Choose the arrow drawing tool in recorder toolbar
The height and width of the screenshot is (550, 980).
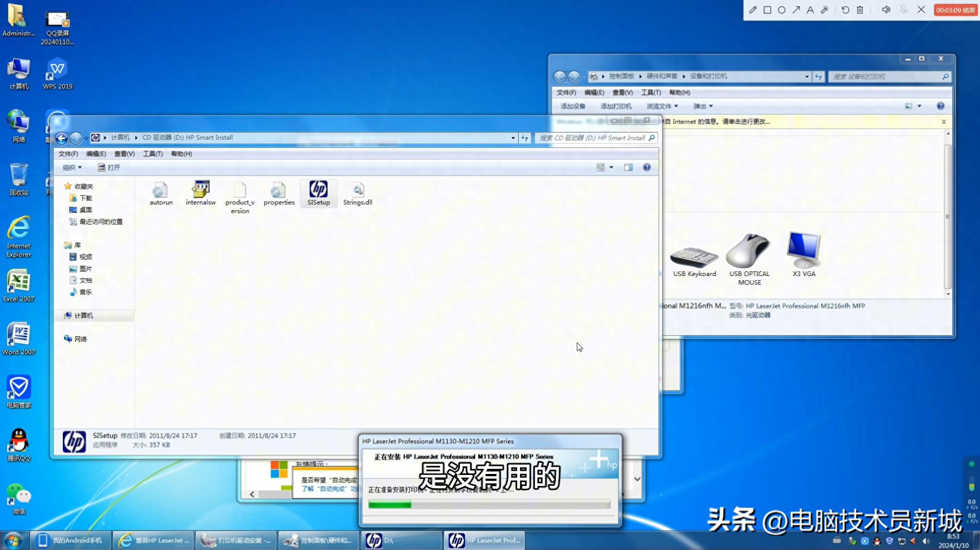pyautogui.click(x=796, y=9)
